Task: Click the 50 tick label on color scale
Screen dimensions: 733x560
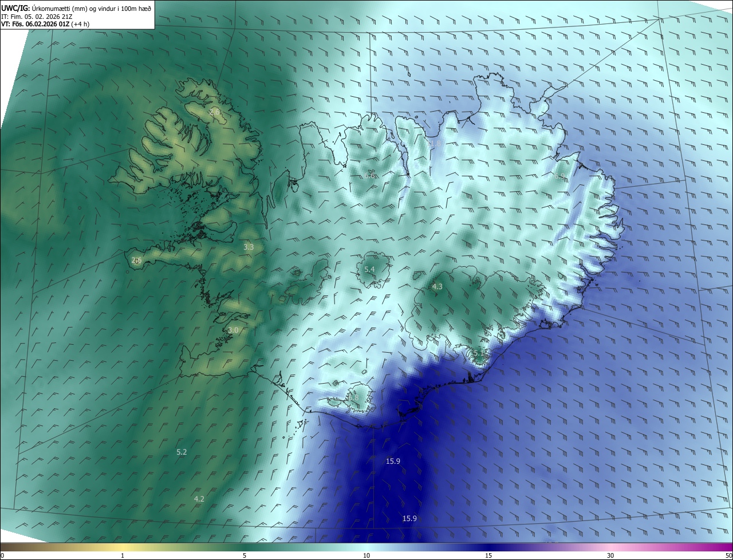Action: 728,555
